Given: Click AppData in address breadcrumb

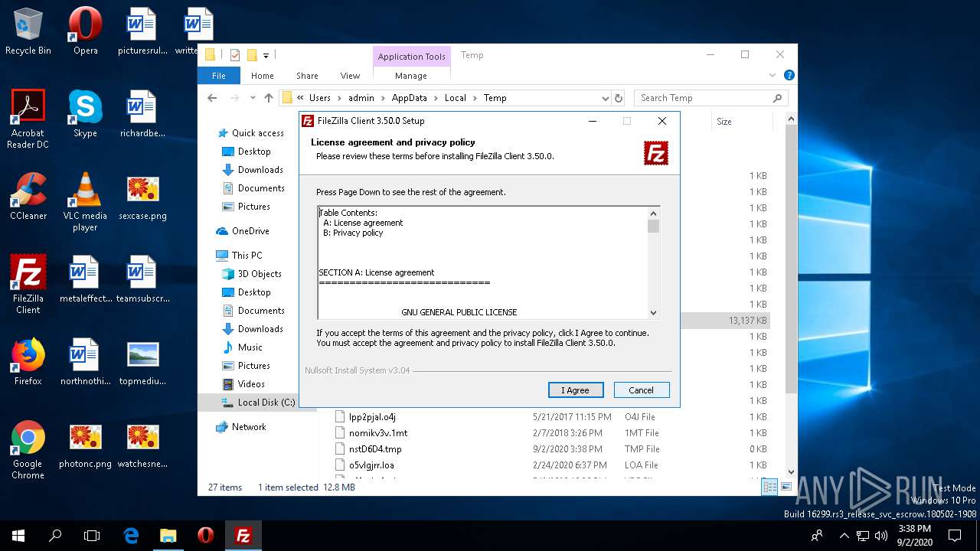Looking at the screenshot, I should coord(409,98).
